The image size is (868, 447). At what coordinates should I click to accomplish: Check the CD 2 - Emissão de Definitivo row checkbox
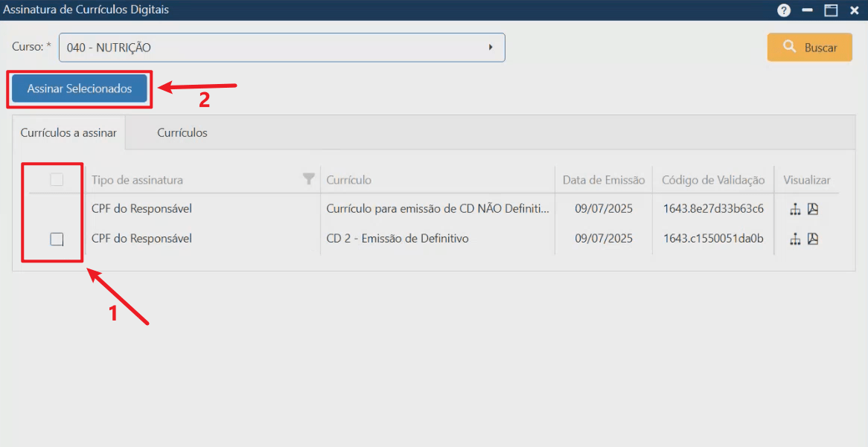pos(57,239)
